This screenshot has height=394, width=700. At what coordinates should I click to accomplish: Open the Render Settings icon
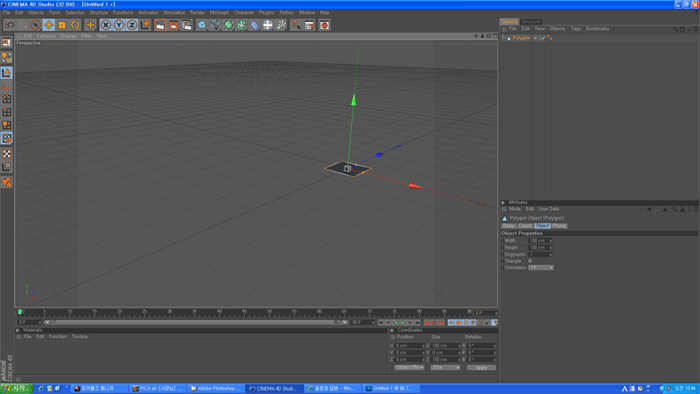tap(186, 25)
